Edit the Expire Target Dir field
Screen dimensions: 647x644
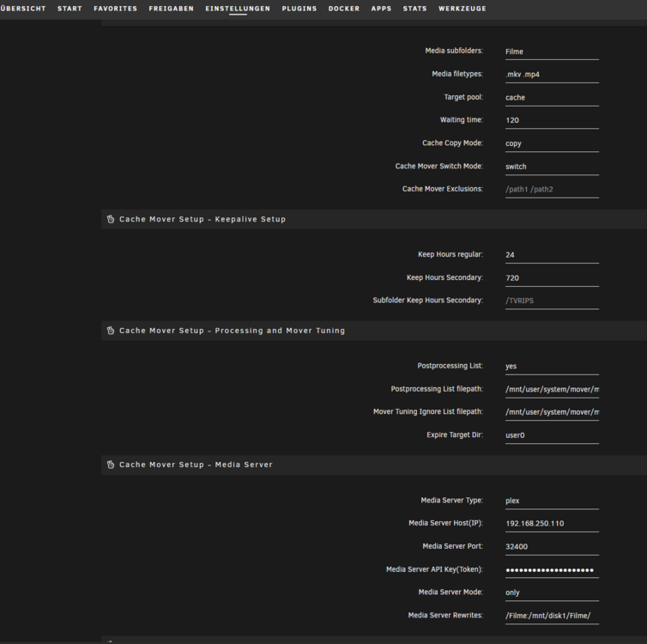click(x=552, y=435)
